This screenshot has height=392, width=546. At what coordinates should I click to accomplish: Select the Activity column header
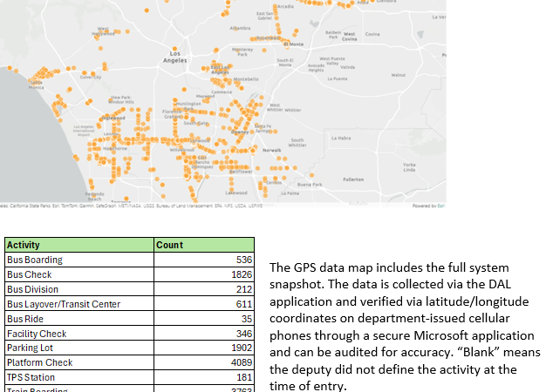pyautogui.click(x=24, y=245)
